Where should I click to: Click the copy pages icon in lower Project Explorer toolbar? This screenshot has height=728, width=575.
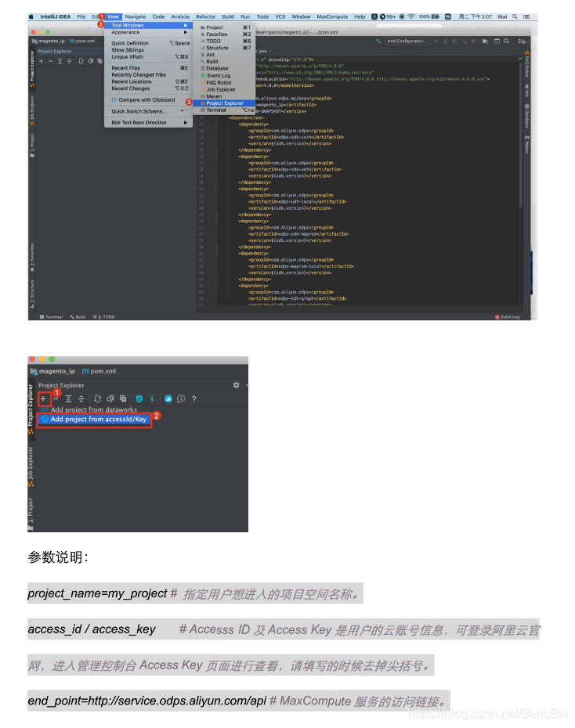123,398
